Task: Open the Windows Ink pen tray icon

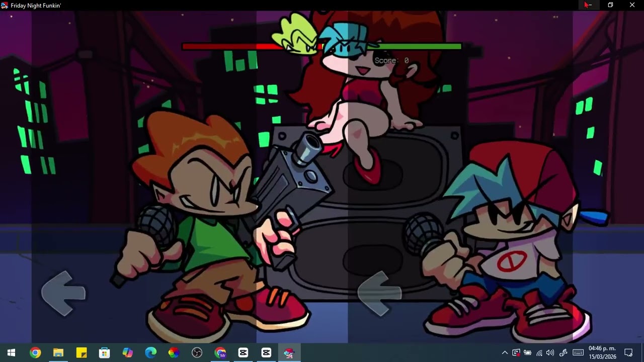Action: coord(563,353)
